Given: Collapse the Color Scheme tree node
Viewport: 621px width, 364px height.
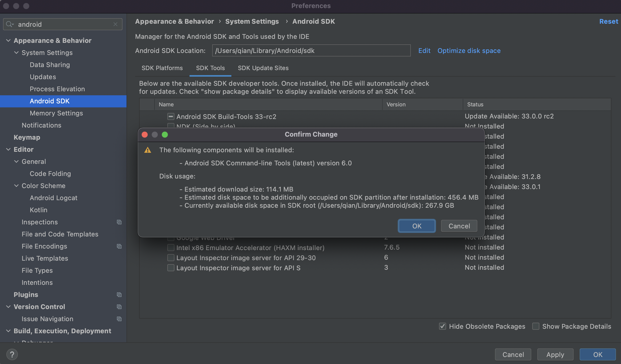Looking at the screenshot, I should (x=16, y=186).
